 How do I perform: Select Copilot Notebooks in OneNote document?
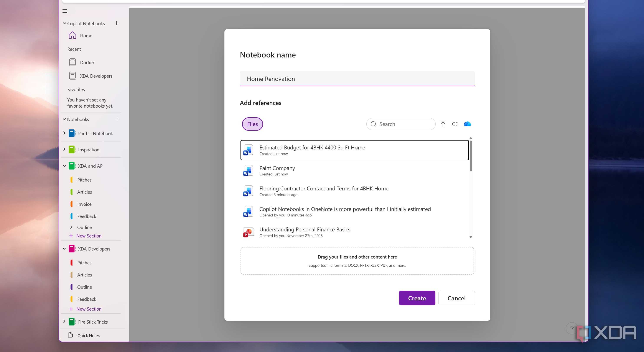[354, 212]
